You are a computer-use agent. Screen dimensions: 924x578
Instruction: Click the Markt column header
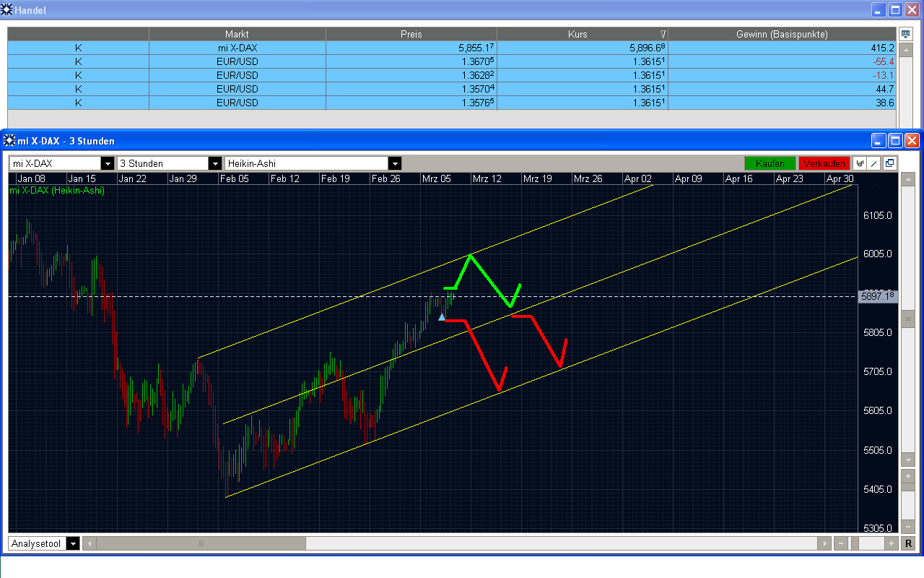[237, 34]
